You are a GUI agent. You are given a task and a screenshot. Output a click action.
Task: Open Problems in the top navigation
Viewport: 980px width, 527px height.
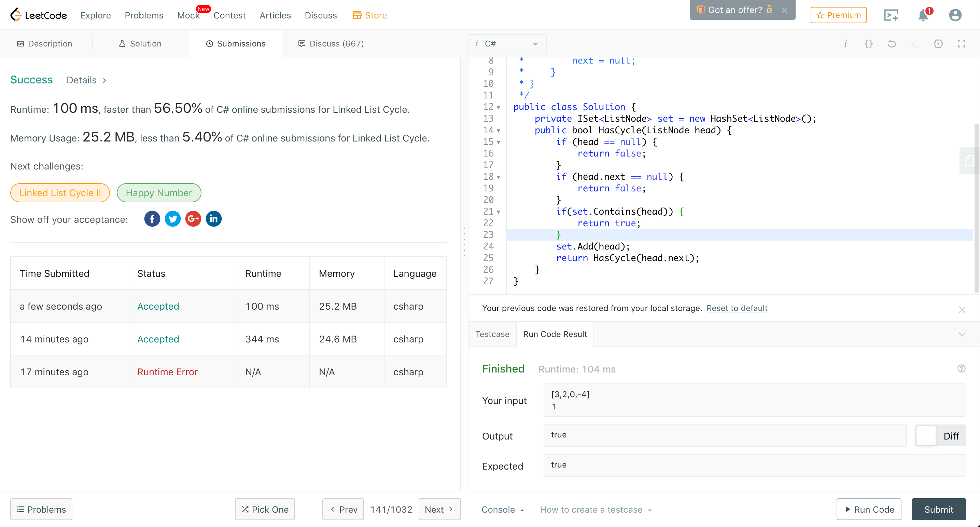pos(144,15)
